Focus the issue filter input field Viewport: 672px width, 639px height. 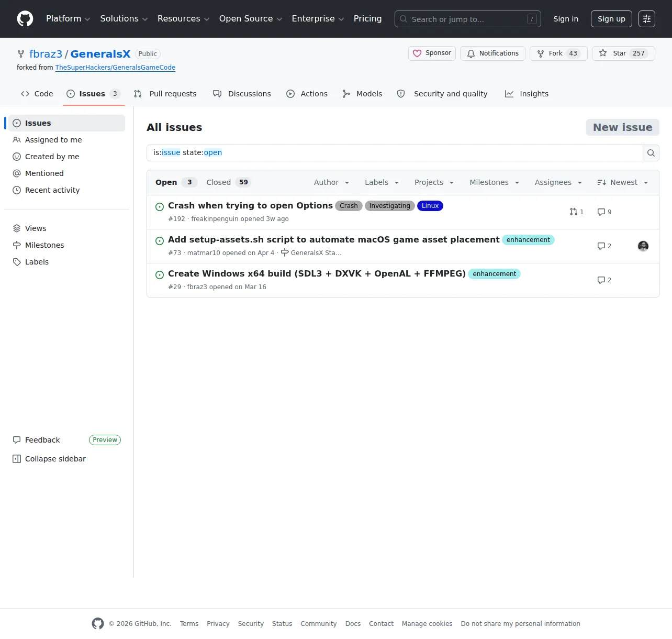coord(395,153)
